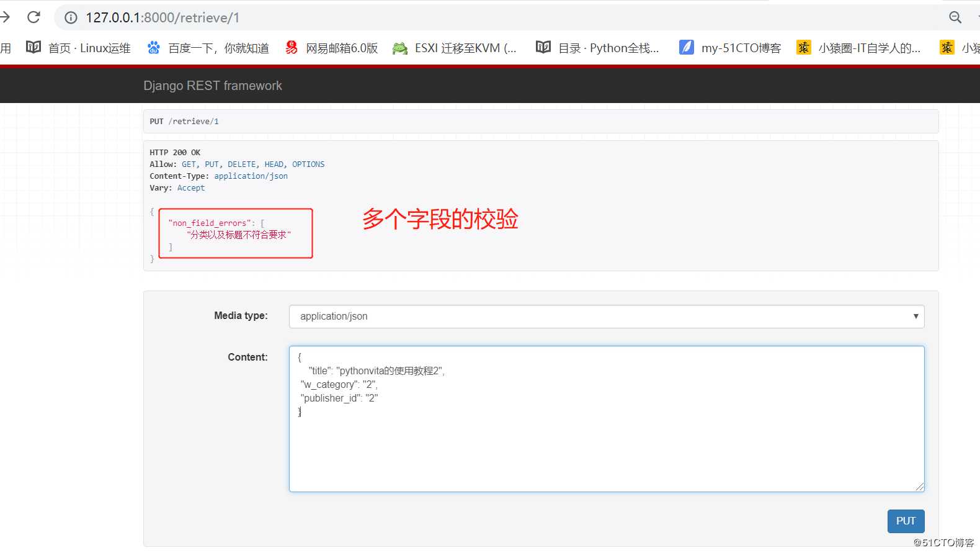Click 'HTTP 200 OK' status text
Screen dimensions: 980x553
tap(175, 153)
